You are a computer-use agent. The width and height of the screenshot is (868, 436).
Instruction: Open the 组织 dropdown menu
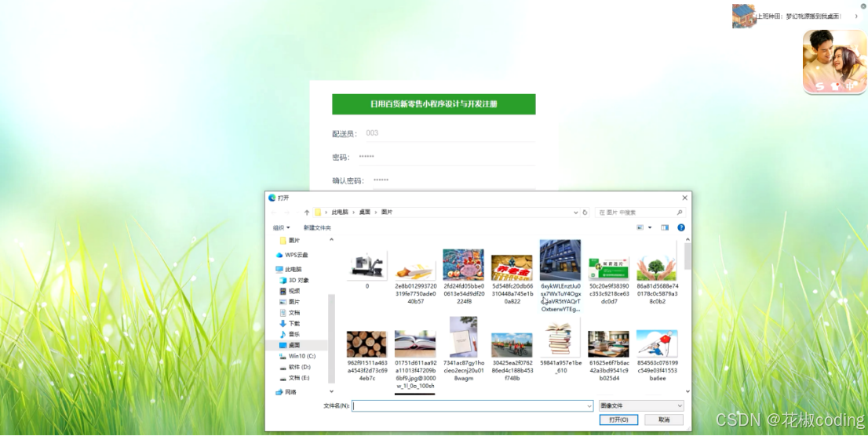[281, 228]
